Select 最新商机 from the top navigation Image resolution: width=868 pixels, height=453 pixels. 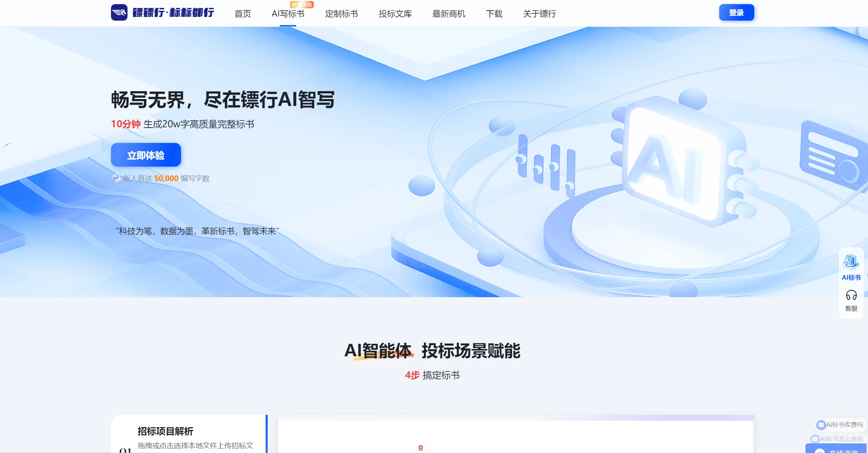tap(449, 14)
